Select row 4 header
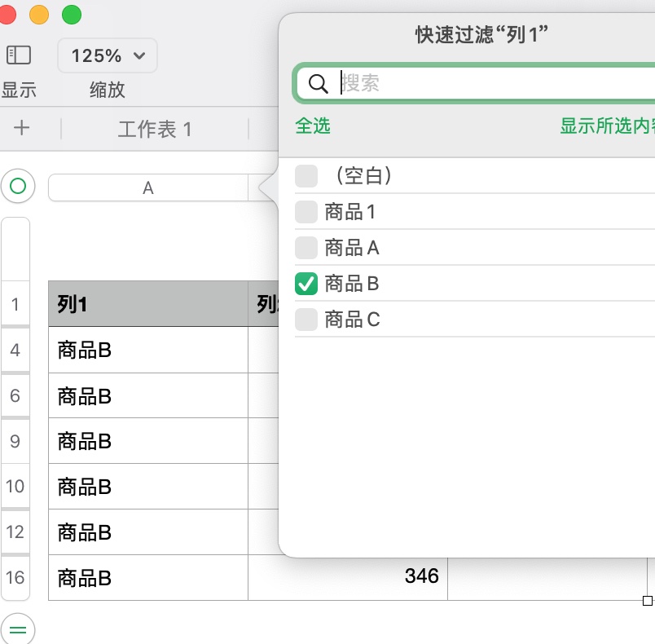 pos(15,351)
